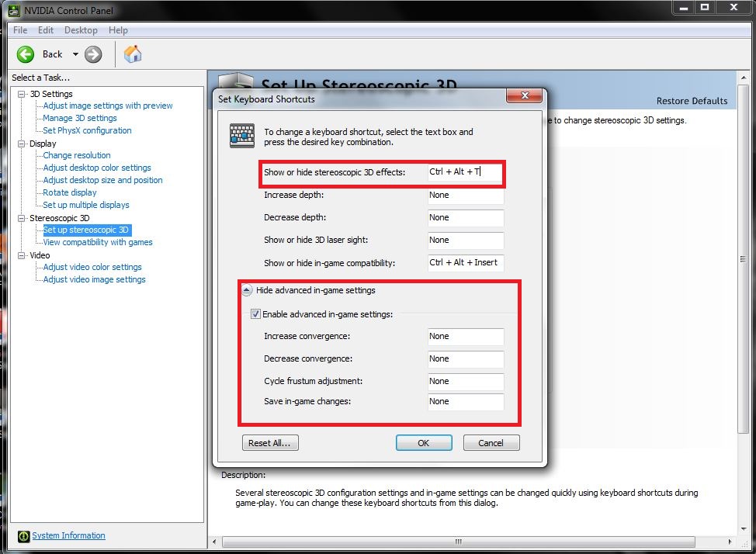Open Adjust desktop size and position
Screen dimensions: 756x554
(102, 180)
